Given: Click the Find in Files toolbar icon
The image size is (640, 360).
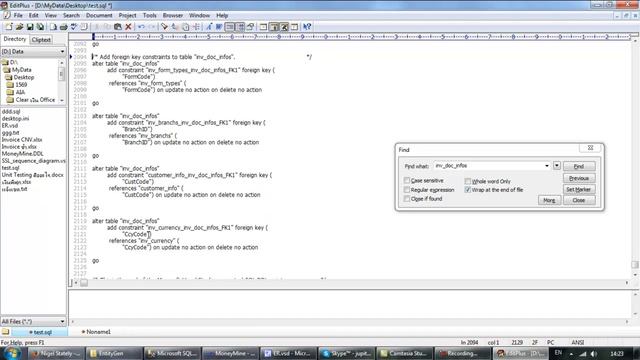Looking at the screenshot, I should tap(185, 27).
